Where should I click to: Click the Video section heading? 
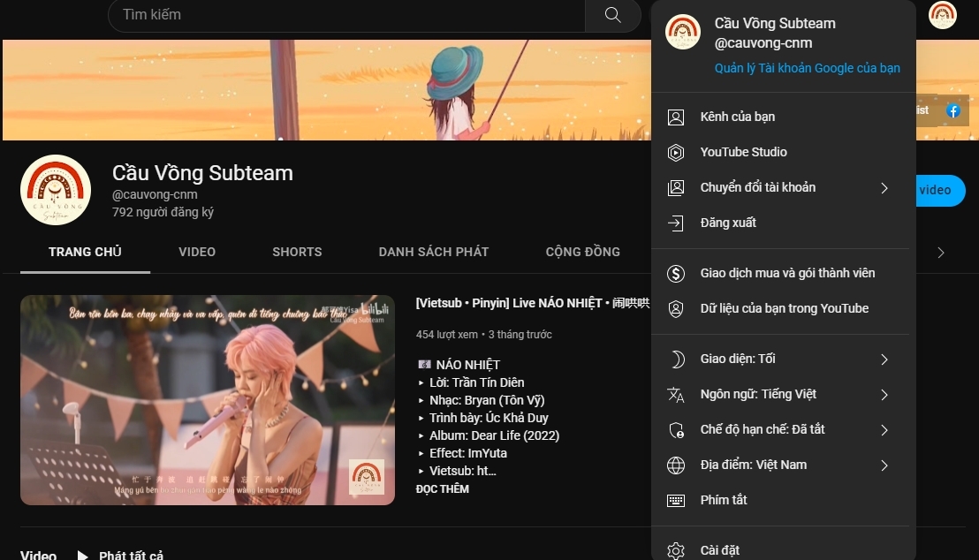pyautogui.click(x=38, y=555)
